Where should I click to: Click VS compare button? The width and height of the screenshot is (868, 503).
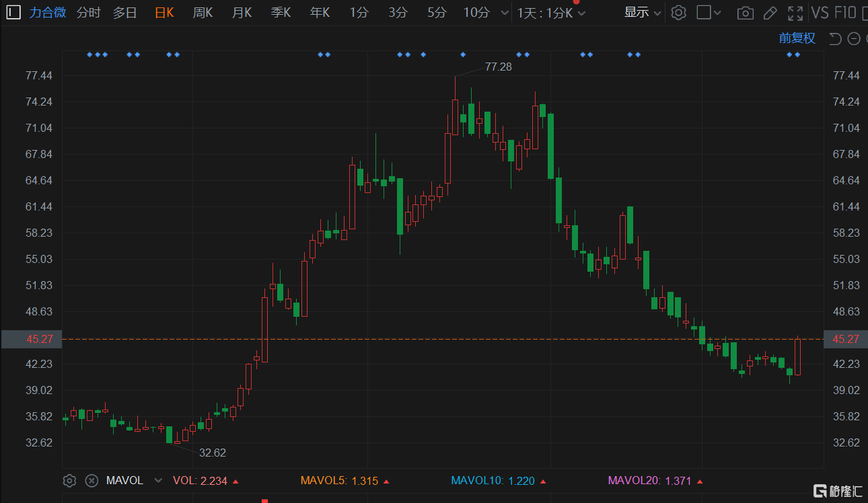[x=820, y=12]
